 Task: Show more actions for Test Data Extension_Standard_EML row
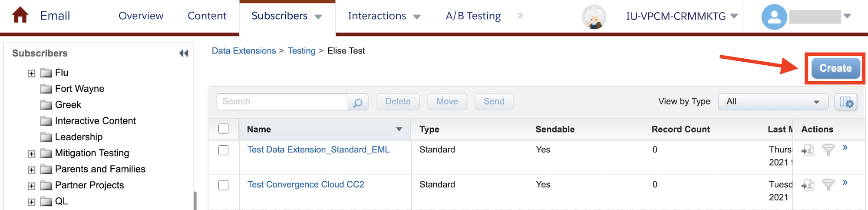(x=845, y=147)
